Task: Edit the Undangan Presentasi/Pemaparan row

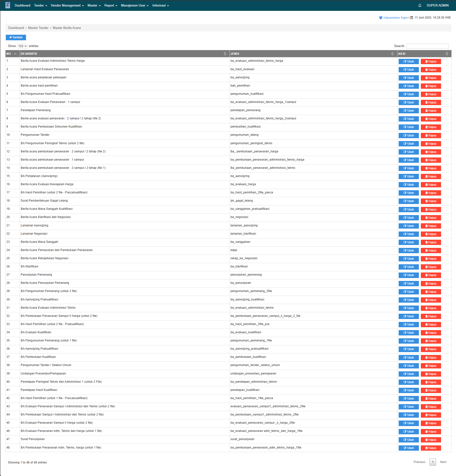Action: (x=409, y=374)
